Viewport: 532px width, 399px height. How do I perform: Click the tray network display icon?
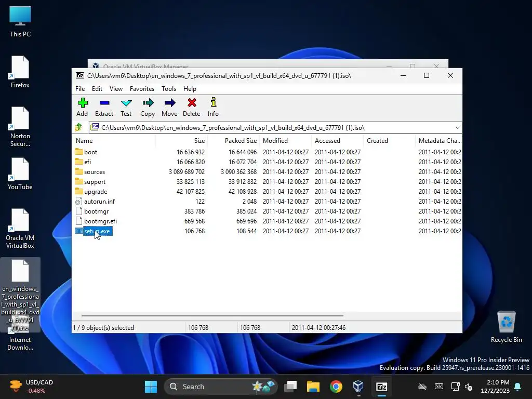pos(455,387)
